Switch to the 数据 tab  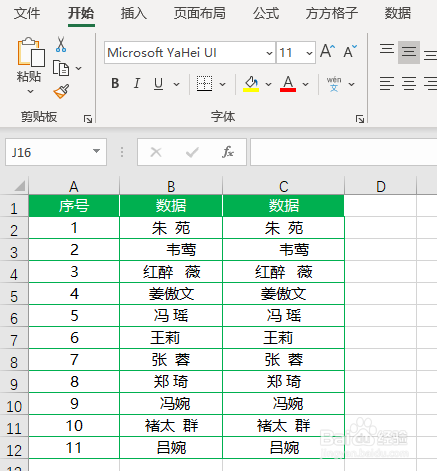398,13
